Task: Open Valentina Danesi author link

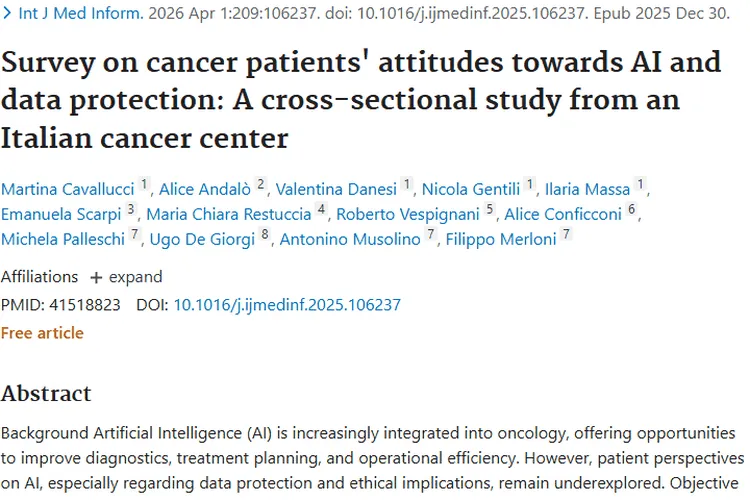Action: coord(336,189)
